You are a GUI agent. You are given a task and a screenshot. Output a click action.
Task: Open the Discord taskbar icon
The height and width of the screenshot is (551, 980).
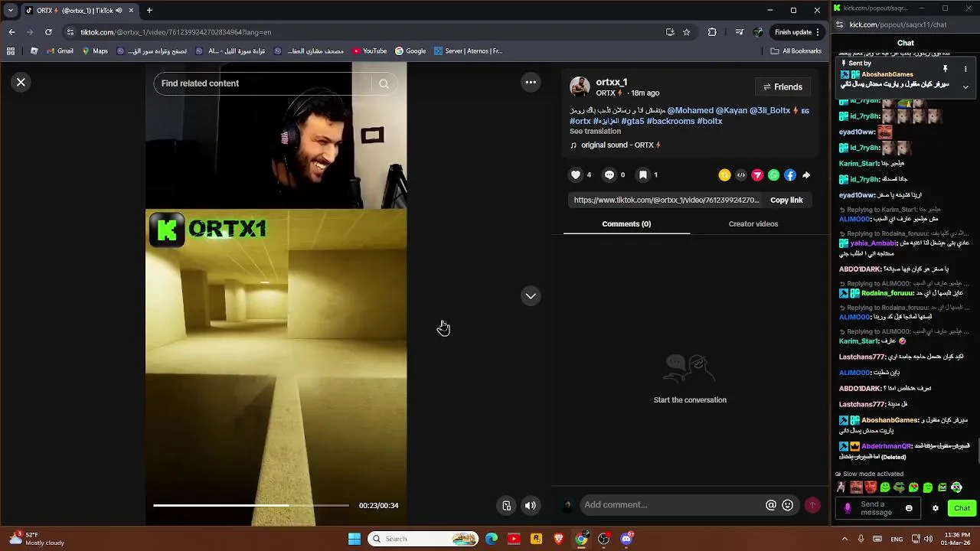pos(626,539)
